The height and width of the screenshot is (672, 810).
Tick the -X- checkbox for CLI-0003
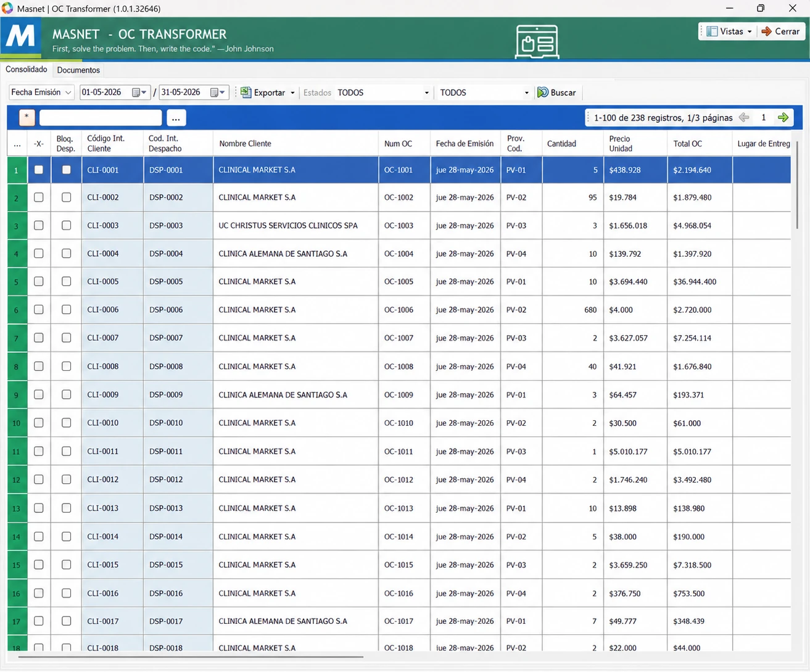[x=39, y=225]
